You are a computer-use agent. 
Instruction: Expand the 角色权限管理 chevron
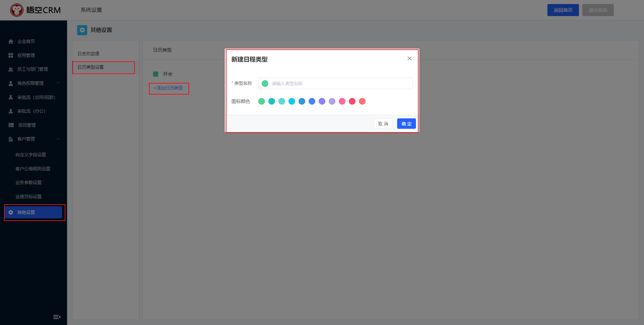pyautogui.click(x=58, y=83)
